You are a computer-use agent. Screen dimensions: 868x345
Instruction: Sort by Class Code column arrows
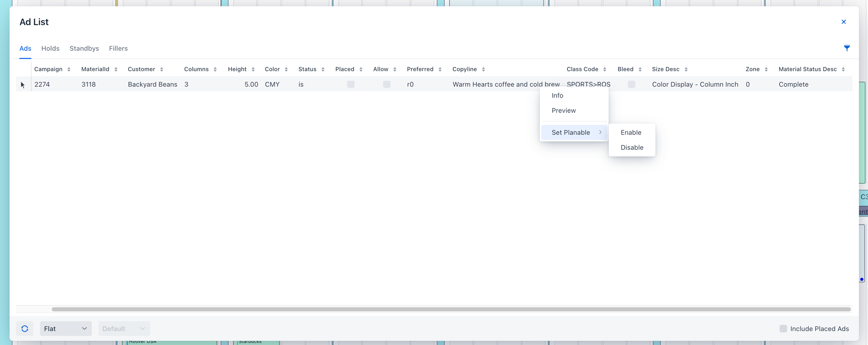pos(605,69)
